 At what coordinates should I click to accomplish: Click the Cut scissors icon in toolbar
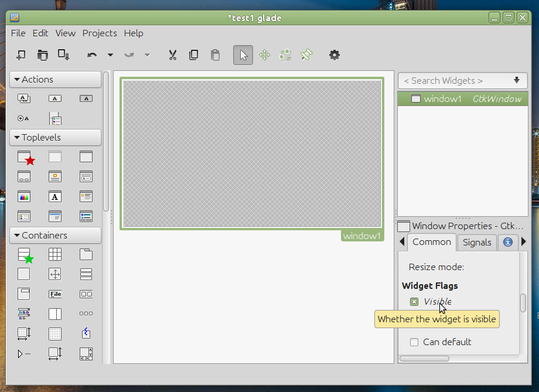click(172, 55)
